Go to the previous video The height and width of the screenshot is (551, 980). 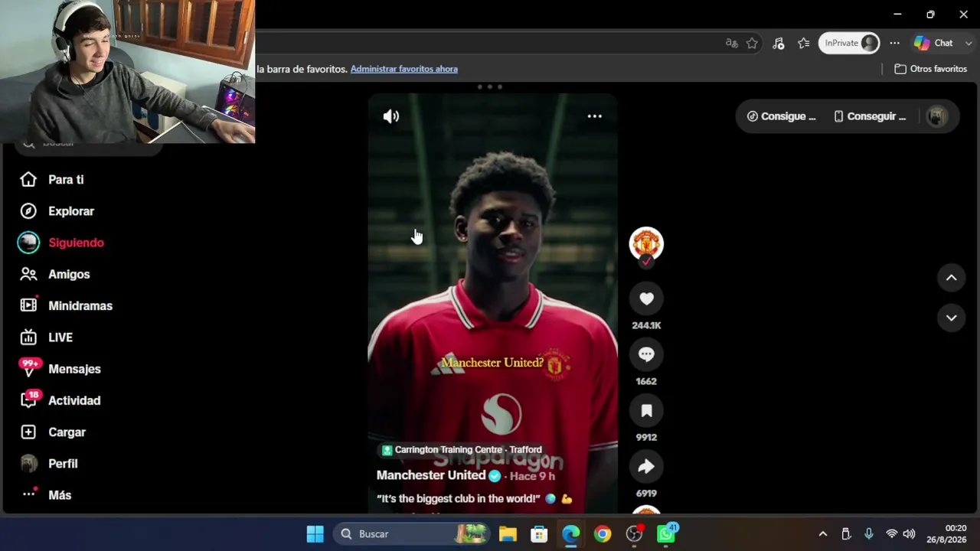coord(951,278)
